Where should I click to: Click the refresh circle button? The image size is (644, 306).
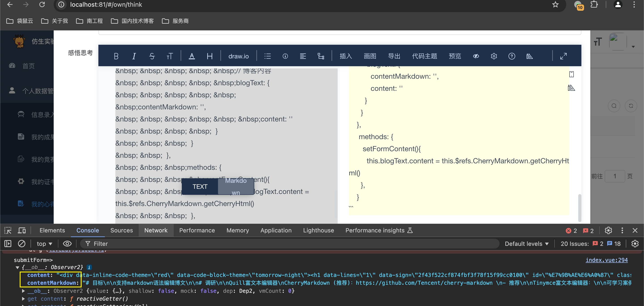click(631, 106)
